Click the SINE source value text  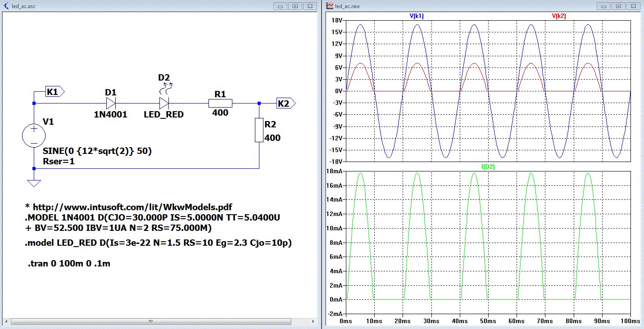[x=97, y=151]
